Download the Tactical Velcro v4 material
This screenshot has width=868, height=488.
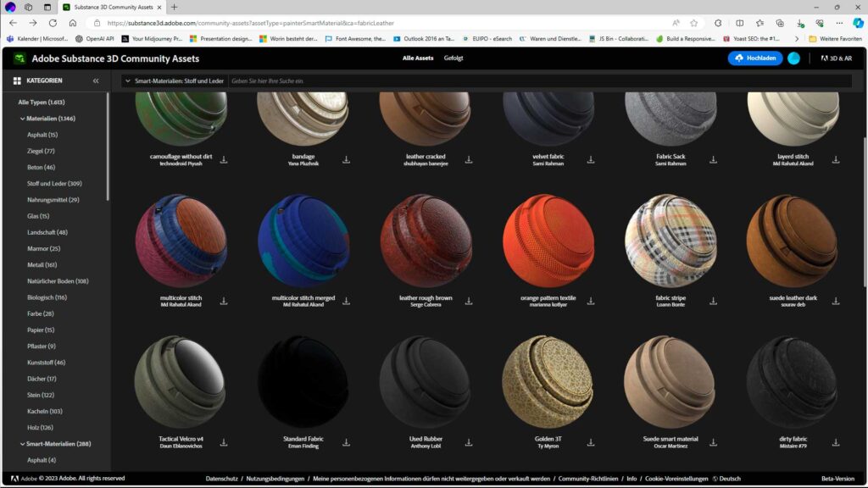(224, 442)
